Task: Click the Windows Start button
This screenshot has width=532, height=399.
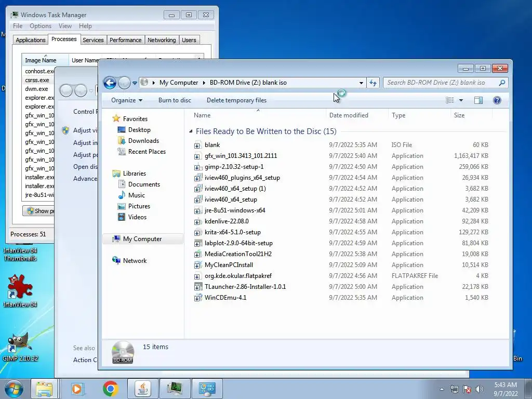Action: 14,389
